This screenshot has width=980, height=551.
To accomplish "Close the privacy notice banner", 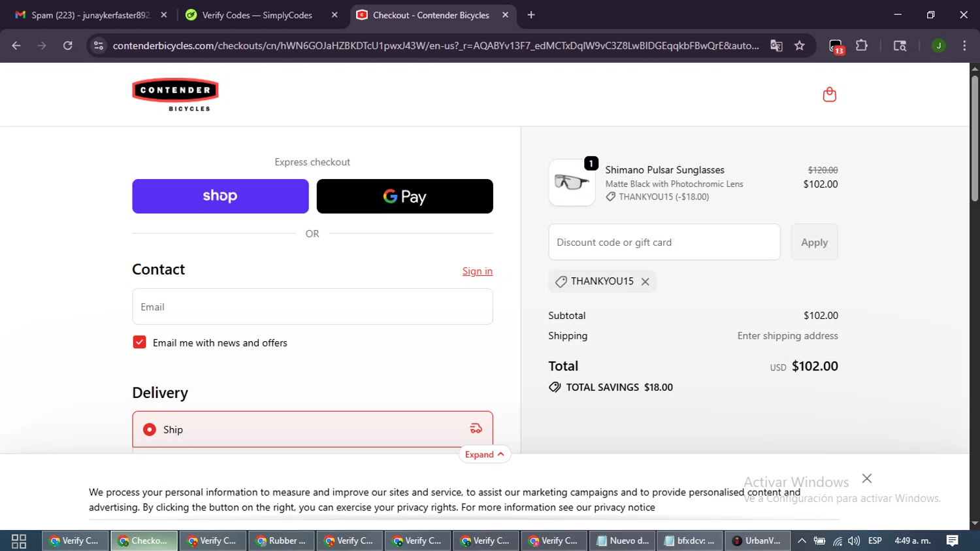I will [867, 478].
